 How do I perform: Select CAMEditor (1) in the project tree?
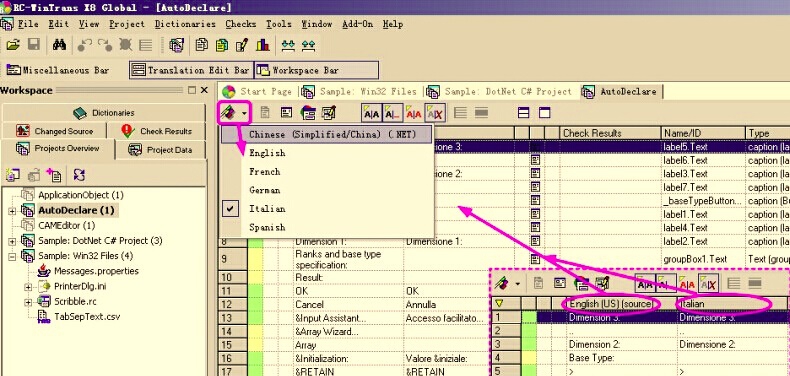coord(67,225)
